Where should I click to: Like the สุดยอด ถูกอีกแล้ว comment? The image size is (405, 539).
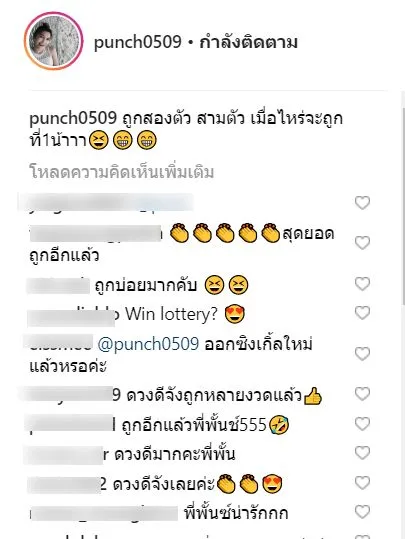tap(362, 243)
